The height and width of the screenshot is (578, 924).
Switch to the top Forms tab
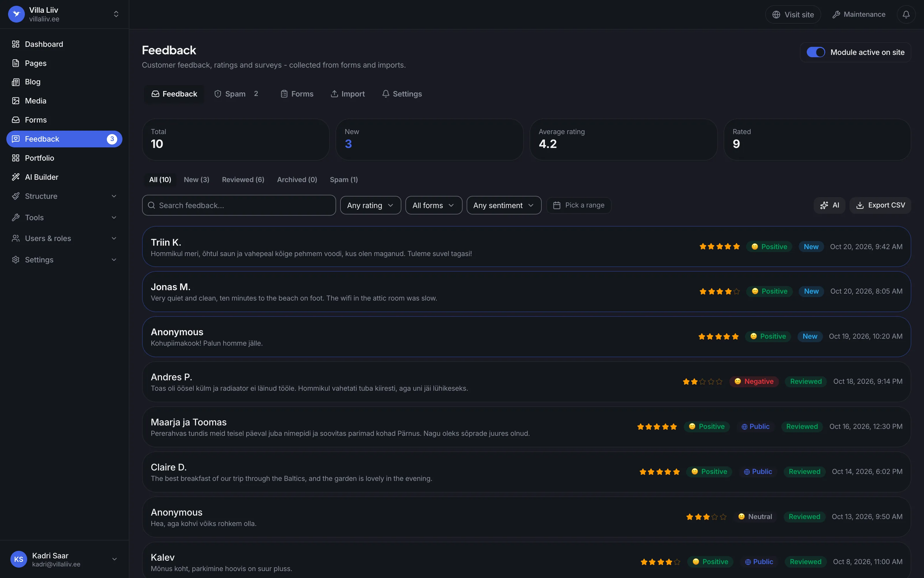pyautogui.click(x=297, y=94)
